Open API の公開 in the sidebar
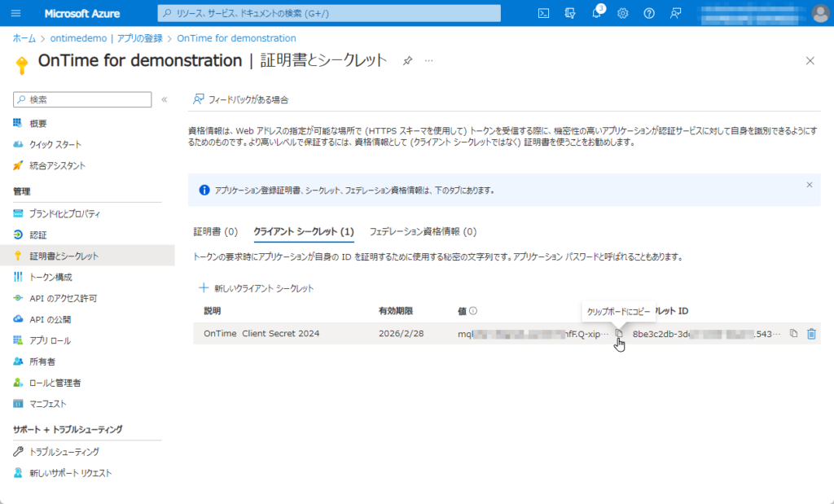This screenshot has height=504, width=834. click(x=50, y=319)
